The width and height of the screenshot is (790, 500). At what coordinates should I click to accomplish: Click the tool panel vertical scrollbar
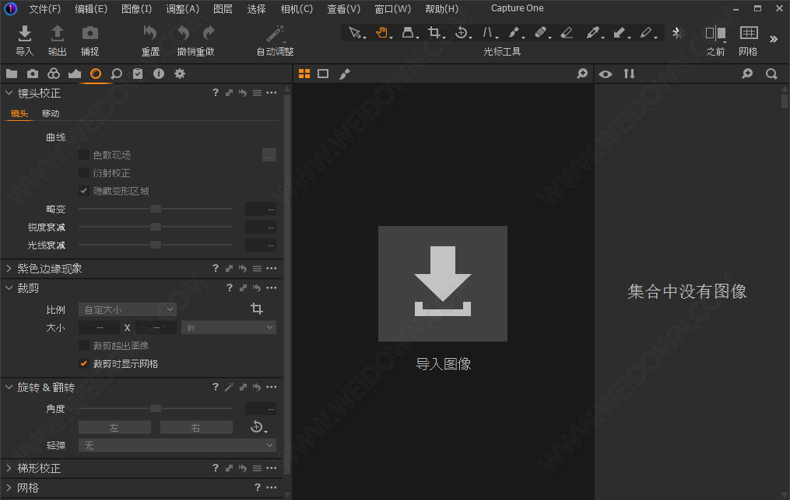288,282
